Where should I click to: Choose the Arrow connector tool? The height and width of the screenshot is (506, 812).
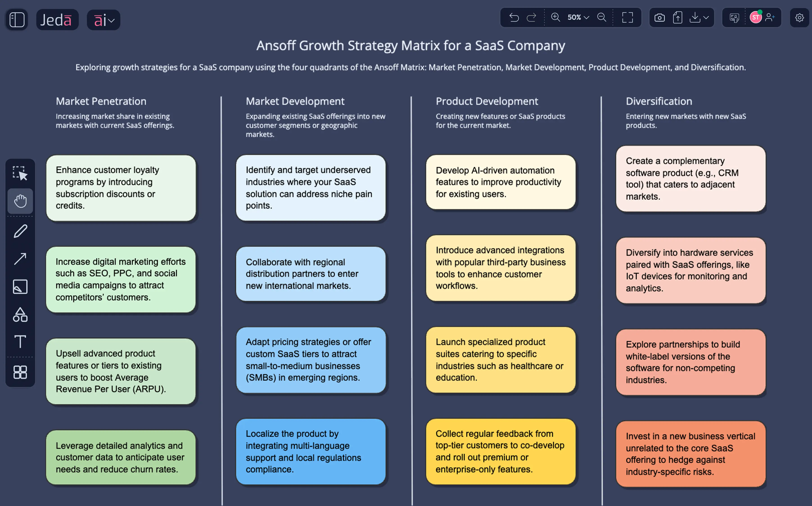click(x=20, y=258)
